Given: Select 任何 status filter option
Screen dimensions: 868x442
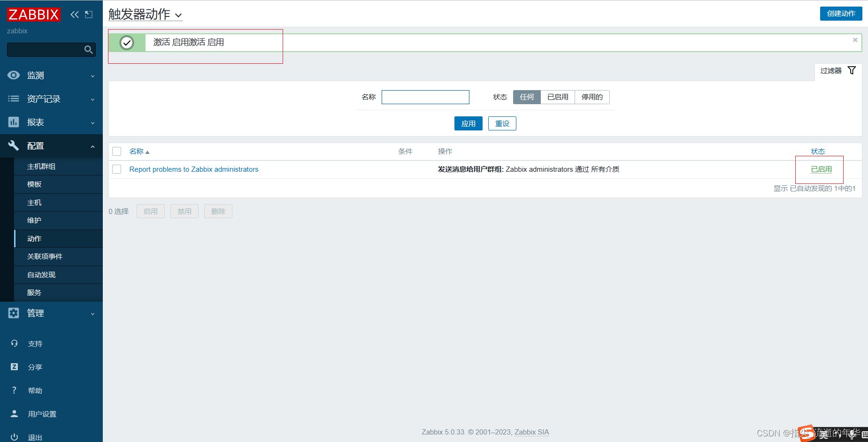Looking at the screenshot, I should click(x=527, y=97).
